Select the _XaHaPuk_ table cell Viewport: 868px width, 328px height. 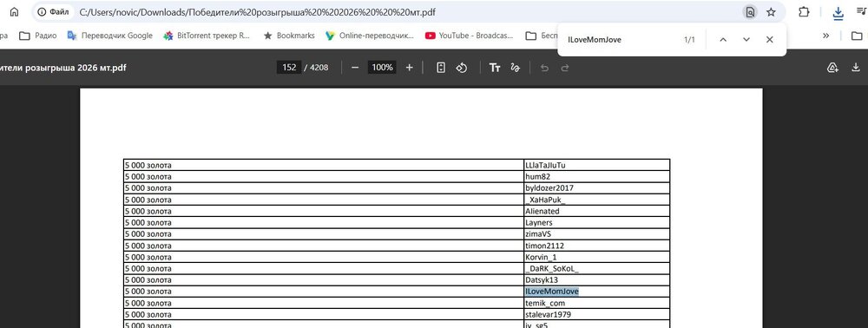point(597,200)
